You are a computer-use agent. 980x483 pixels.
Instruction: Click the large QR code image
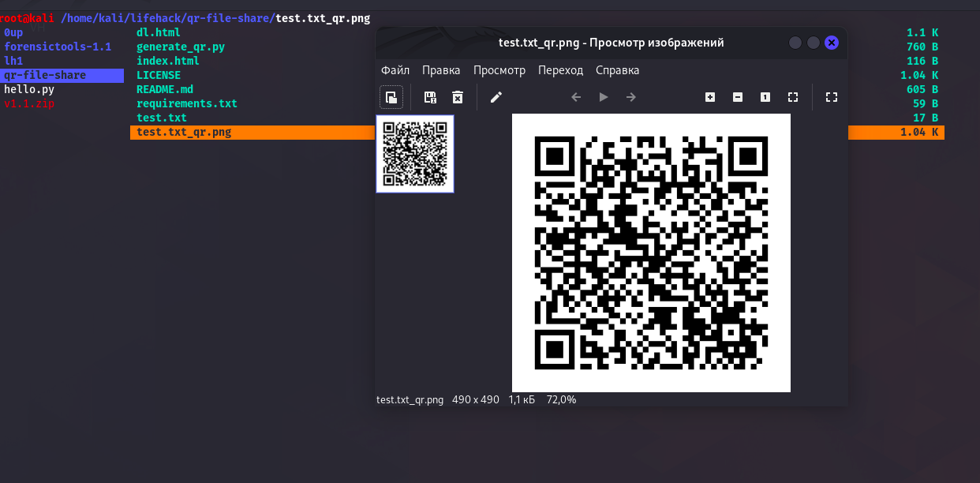651,253
